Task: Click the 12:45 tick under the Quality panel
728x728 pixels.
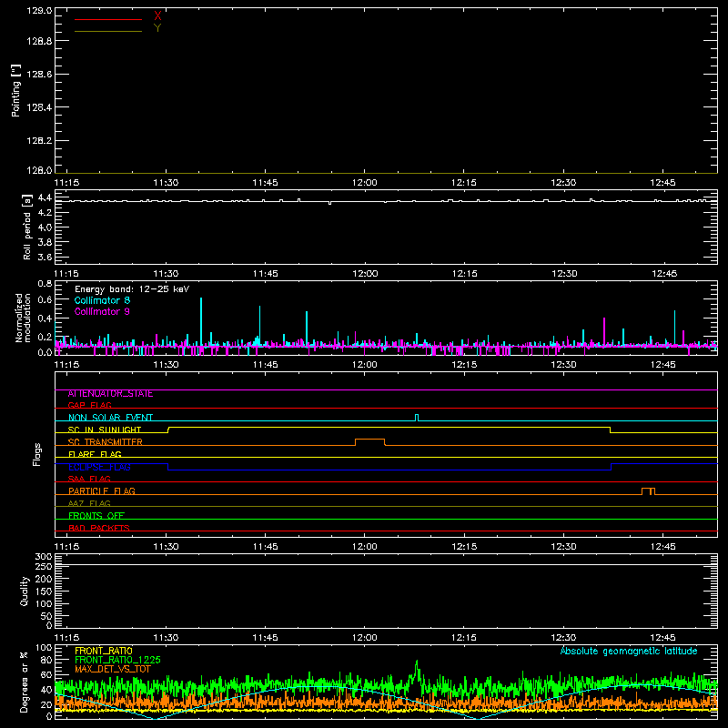Action: click(x=663, y=638)
